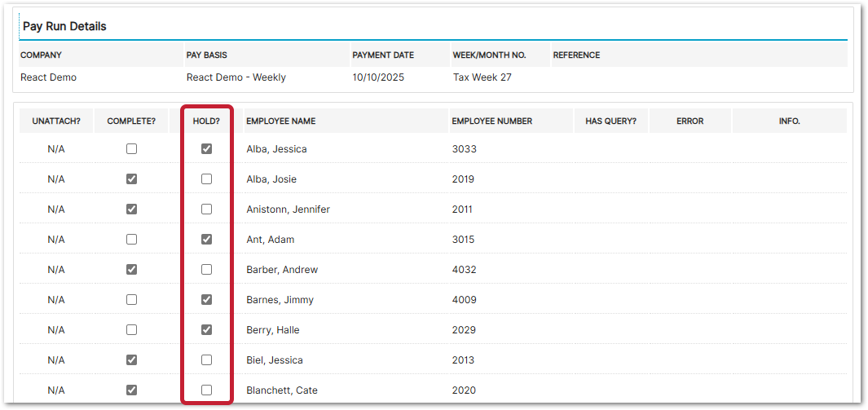Untick Complete for Anistonn, Jennifer
This screenshot has width=868, height=410.
(x=132, y=209)
